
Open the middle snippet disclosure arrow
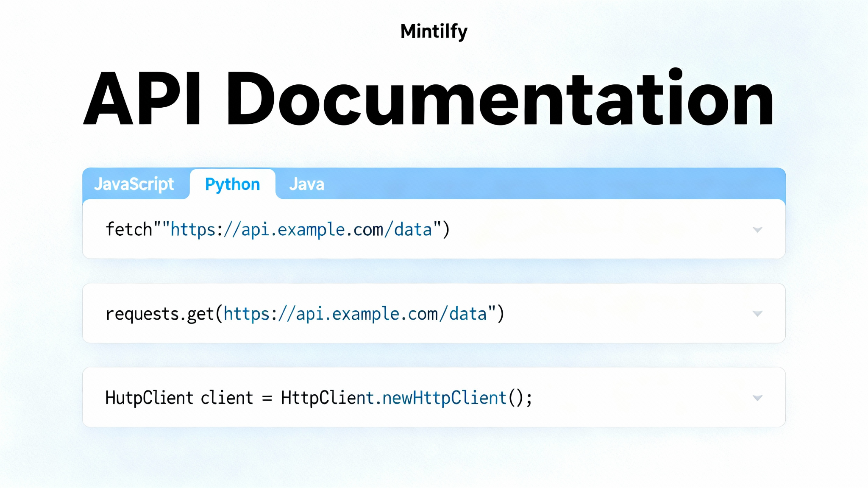tap(757, 314)
